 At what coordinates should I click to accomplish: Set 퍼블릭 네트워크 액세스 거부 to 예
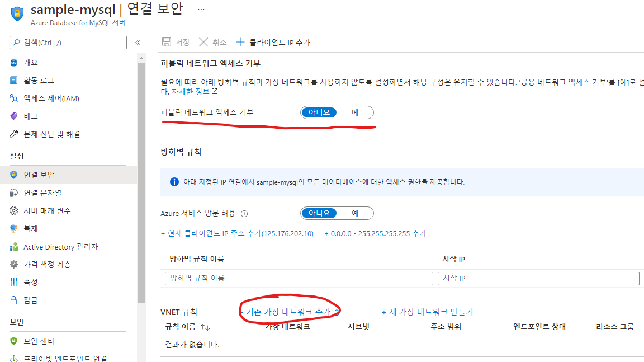355,112
